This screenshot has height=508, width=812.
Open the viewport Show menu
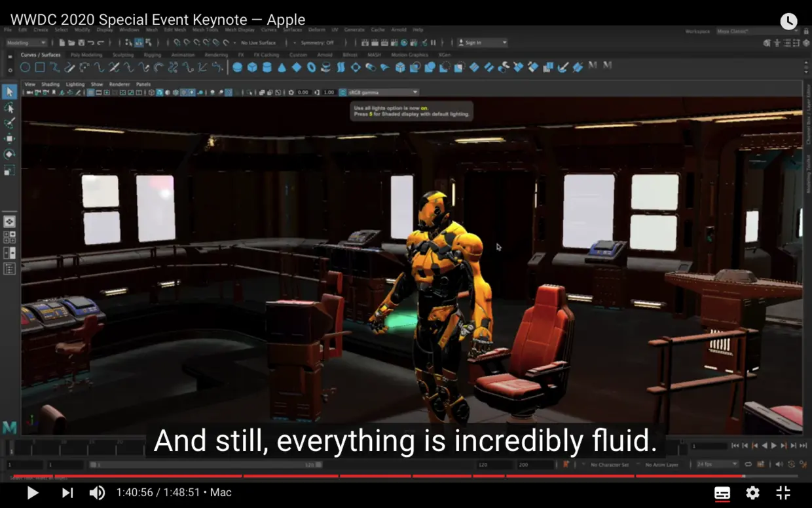tap(97, 84)
